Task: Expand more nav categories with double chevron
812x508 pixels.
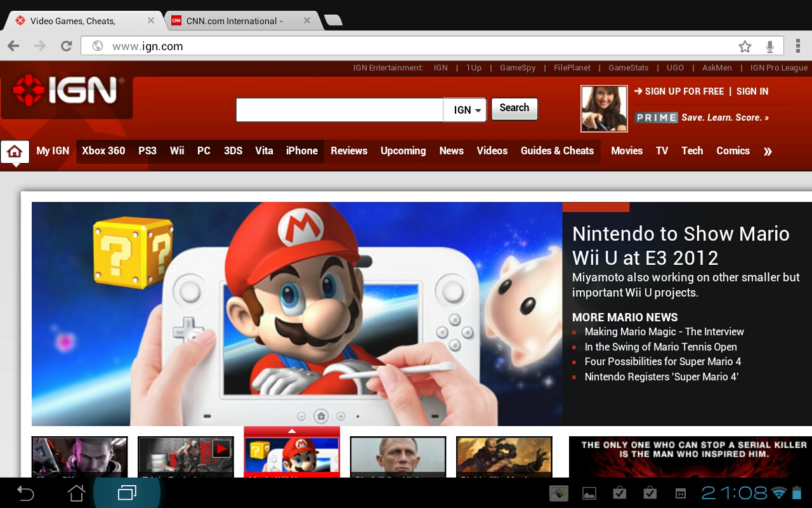Action: coord(768,151)
